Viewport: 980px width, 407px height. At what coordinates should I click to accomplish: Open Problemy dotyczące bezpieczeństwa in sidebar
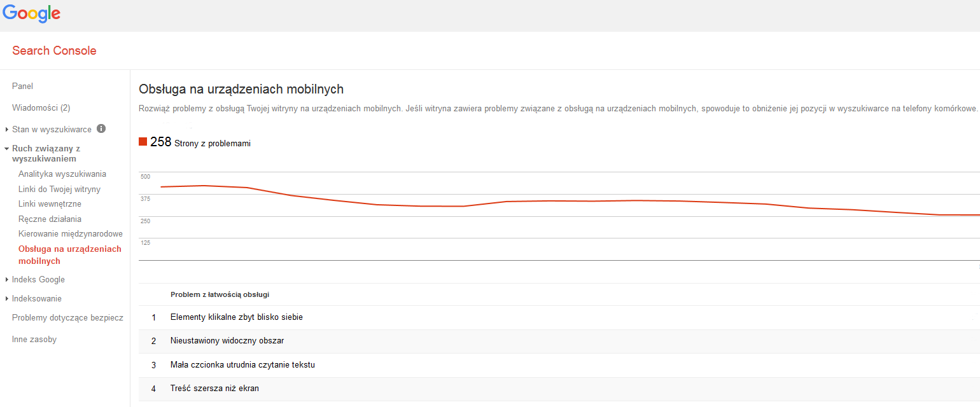coord(67,318)
